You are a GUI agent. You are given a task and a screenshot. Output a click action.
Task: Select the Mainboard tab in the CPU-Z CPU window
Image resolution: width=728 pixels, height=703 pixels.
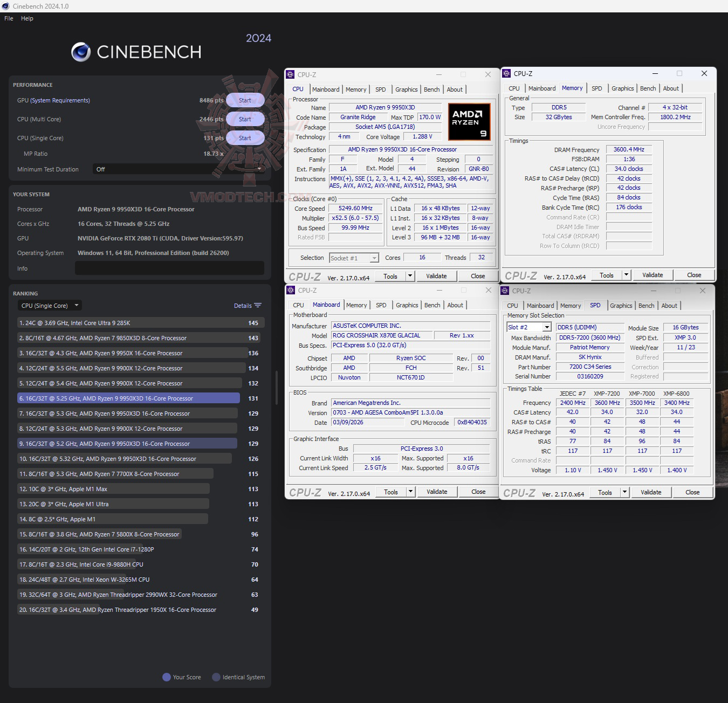click(326, 89)
